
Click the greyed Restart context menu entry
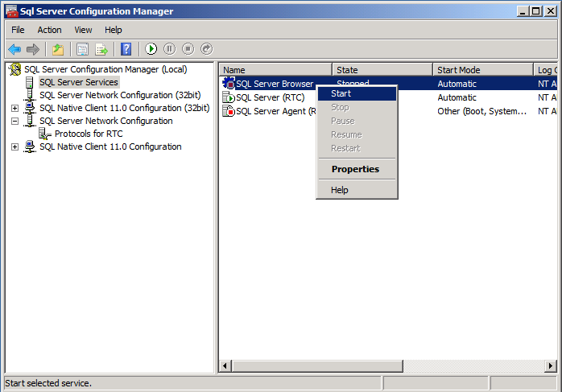click(357, 148)
